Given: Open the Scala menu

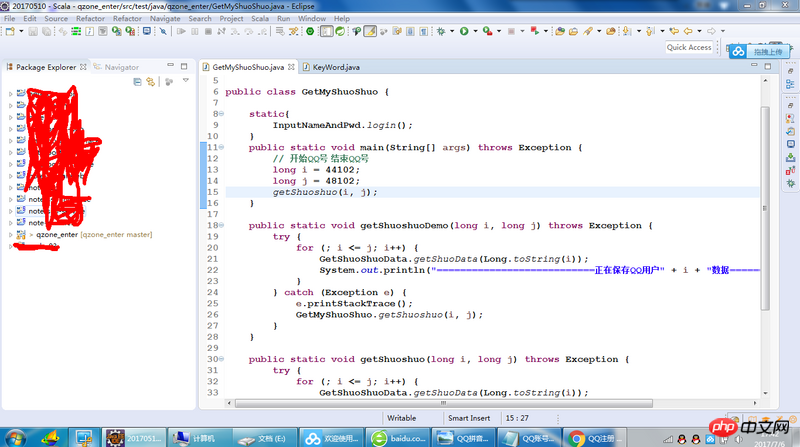Looking at the screenshot, I should click(x=260, y=18).
